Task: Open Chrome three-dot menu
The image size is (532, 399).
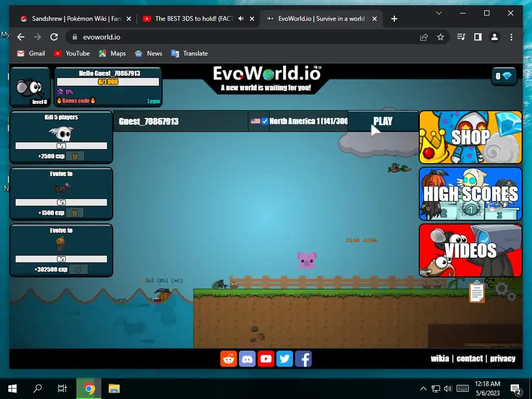Action: 511,37
